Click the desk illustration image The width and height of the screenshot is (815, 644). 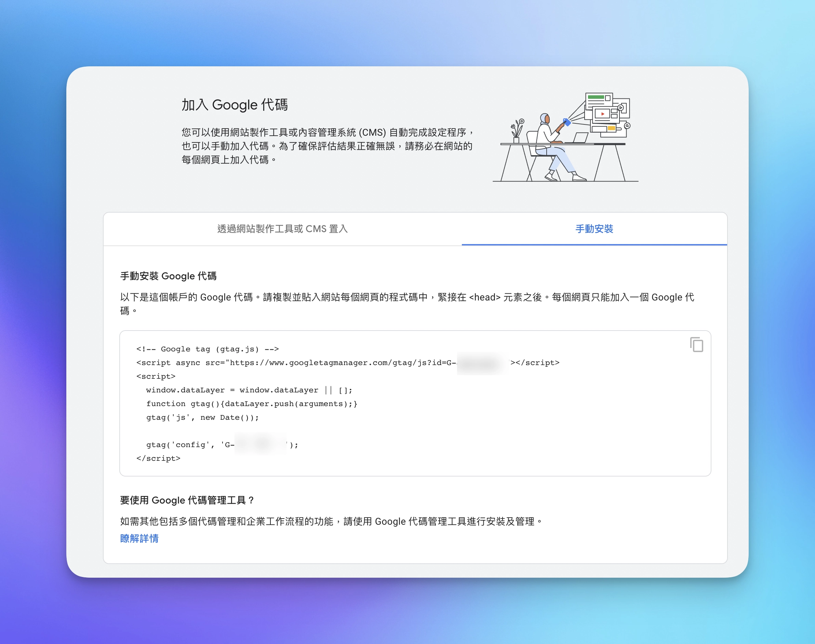click(565, 137)
